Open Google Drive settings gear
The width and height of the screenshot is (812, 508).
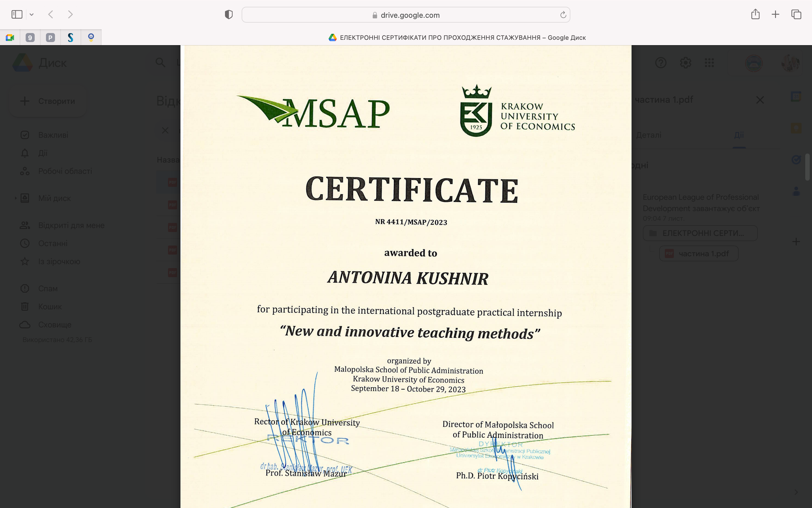(x=685, y=63)
